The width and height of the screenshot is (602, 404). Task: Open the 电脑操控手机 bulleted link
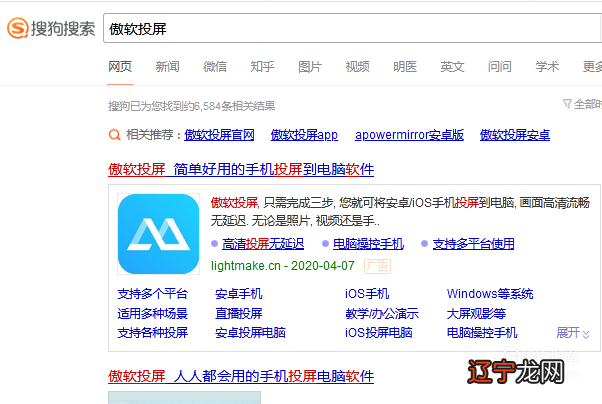[368, 244]
